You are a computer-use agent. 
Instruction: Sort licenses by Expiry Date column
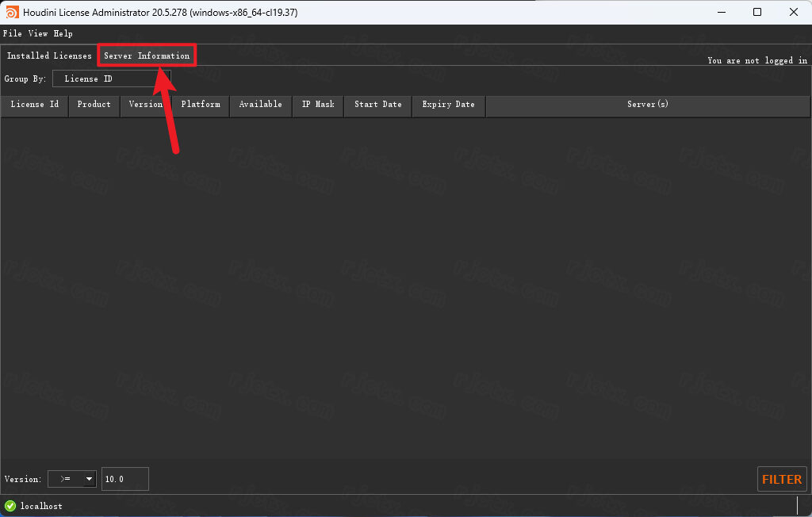(x=448, y=105)
